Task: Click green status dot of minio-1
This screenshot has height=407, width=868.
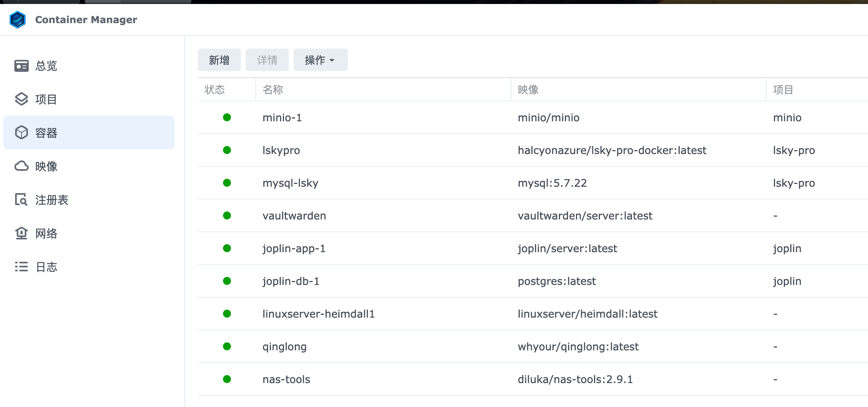Action: [x=227, y=117]
